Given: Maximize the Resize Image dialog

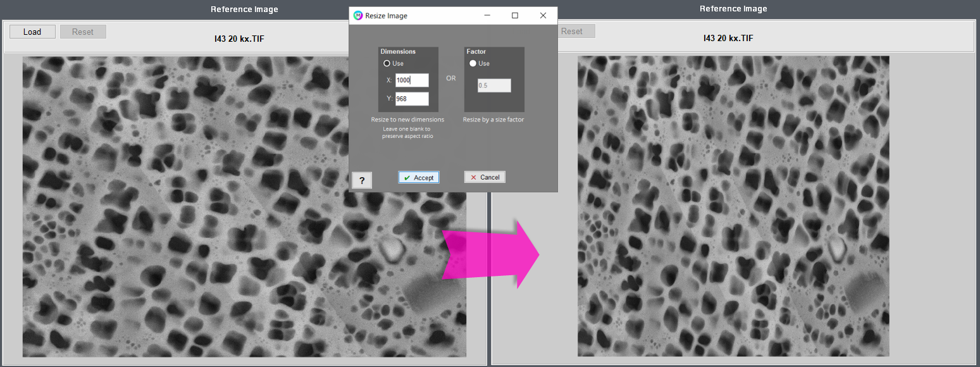Looking at the screenshot, I should tap(514, 15).
